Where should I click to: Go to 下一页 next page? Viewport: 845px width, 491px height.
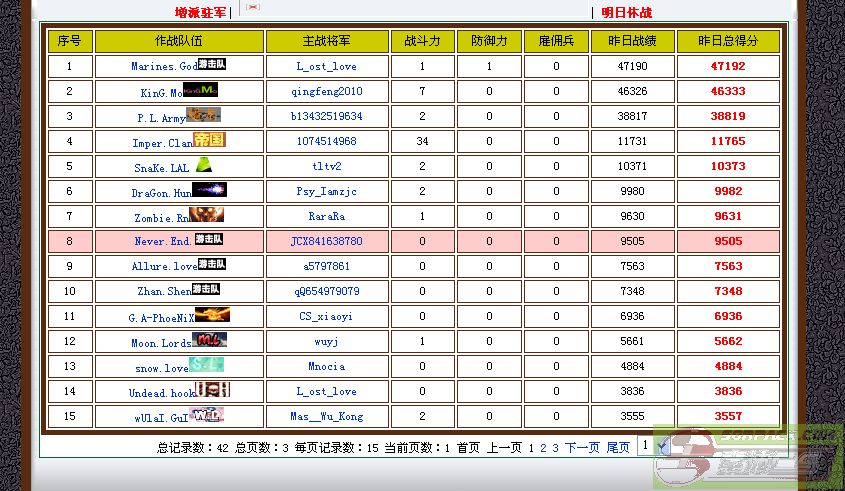tap(582, 448)
